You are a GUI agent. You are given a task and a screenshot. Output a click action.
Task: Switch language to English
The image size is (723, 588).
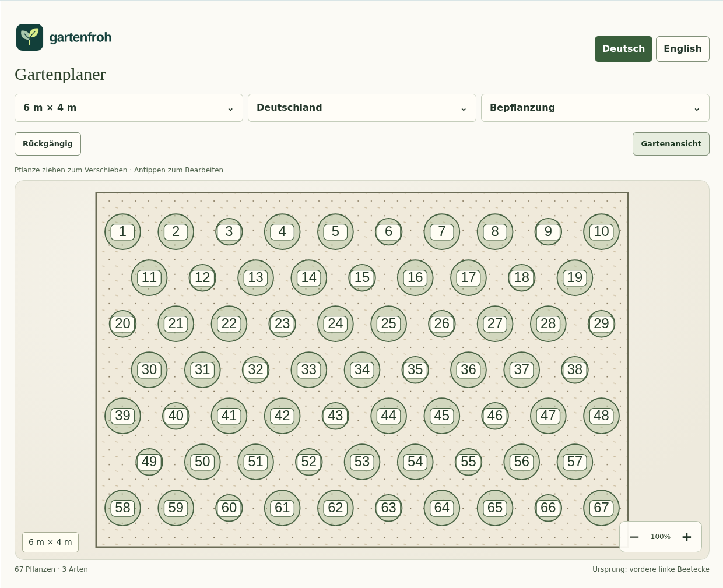(x=683, y=49)
